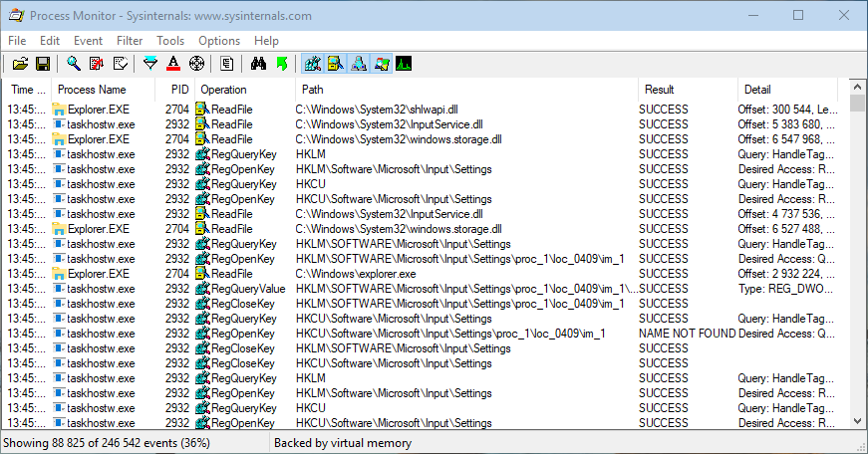The width and height of the screenshot is (868, 454).
Task: Click the NAME NOT FOUND result
Action: point(687,334)
